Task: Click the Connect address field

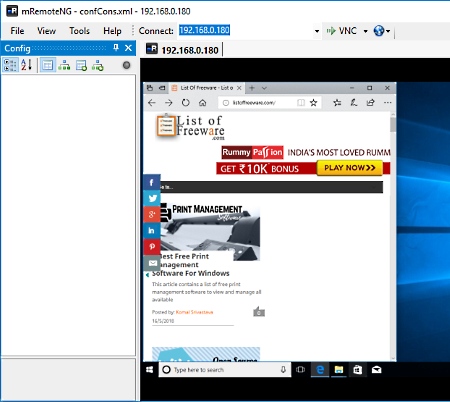Action: tap(245, 31)
